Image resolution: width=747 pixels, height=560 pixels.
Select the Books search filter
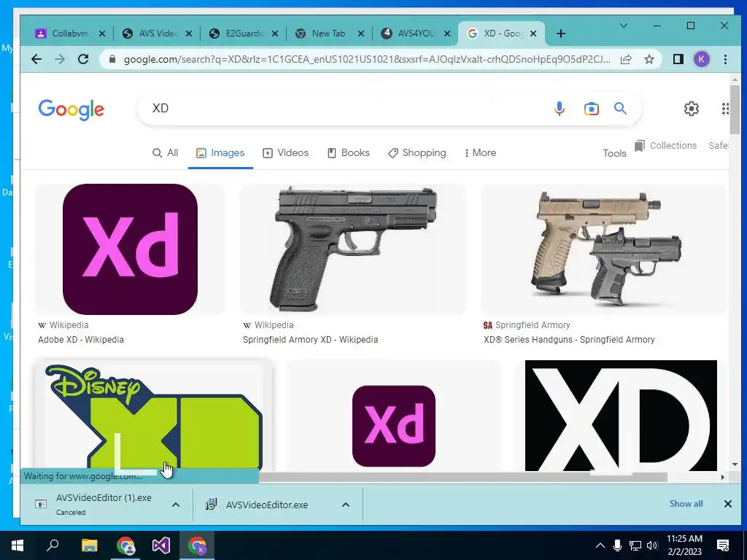pos(348,153)
